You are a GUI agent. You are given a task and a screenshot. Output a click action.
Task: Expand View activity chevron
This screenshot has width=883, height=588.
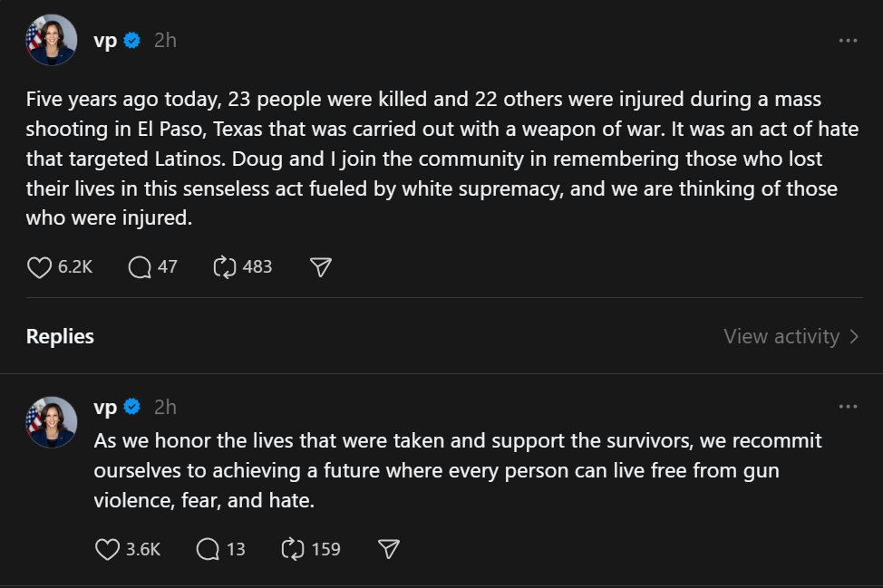pos(854,337)
